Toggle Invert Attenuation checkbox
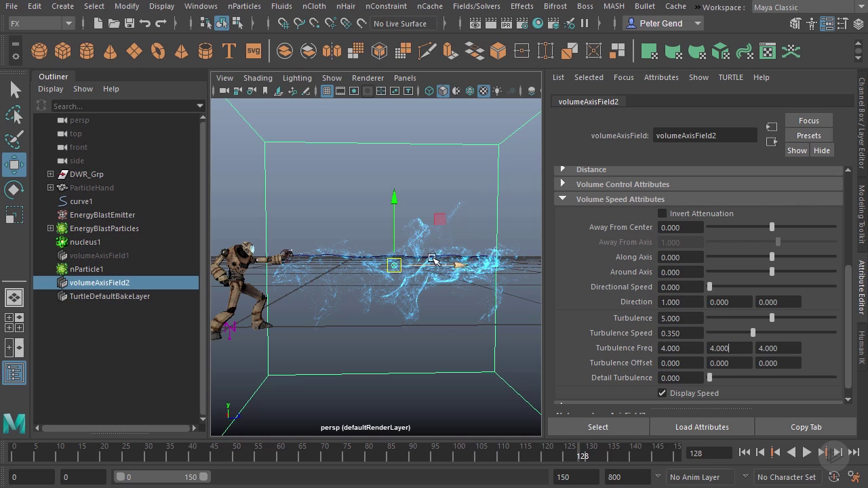Image resolution: width=868 pixels, height=488 pixels. (662, 213)
